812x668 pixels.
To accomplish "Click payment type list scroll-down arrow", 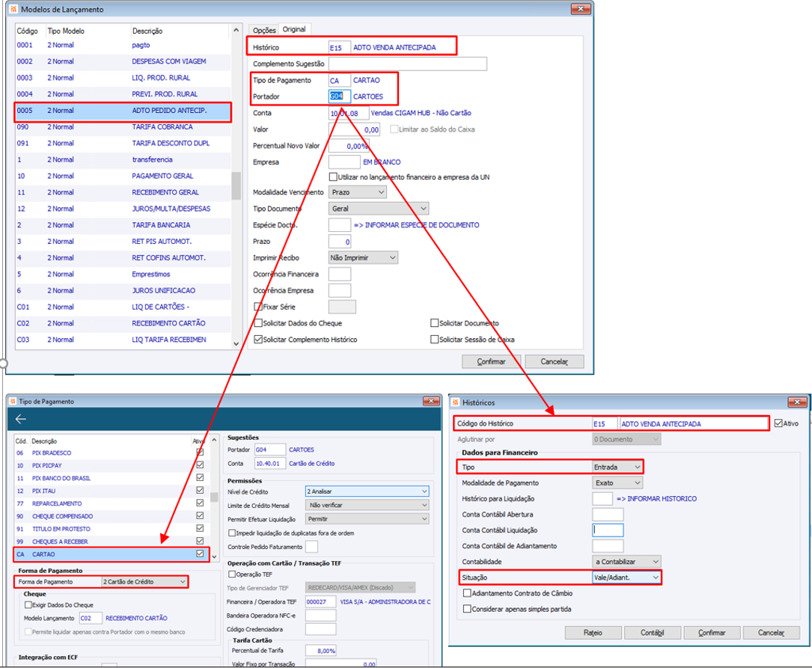I will [214, 557].
